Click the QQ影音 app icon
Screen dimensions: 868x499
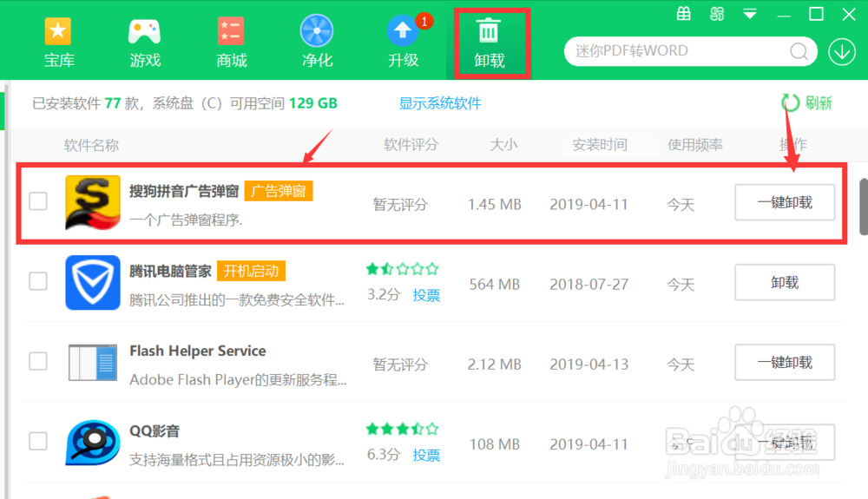93,443
